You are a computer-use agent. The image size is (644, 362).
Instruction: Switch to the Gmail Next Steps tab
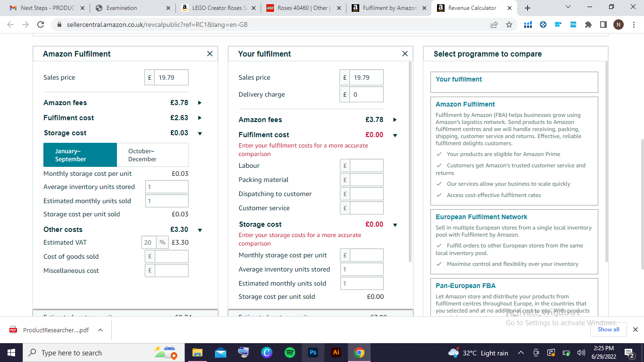(x=47, y=8)
